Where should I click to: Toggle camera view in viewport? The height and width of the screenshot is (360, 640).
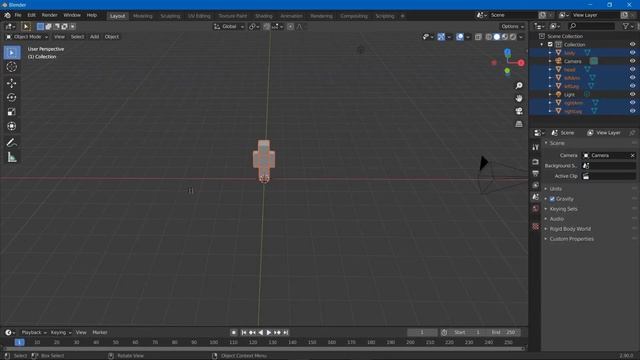click(519, 111)
